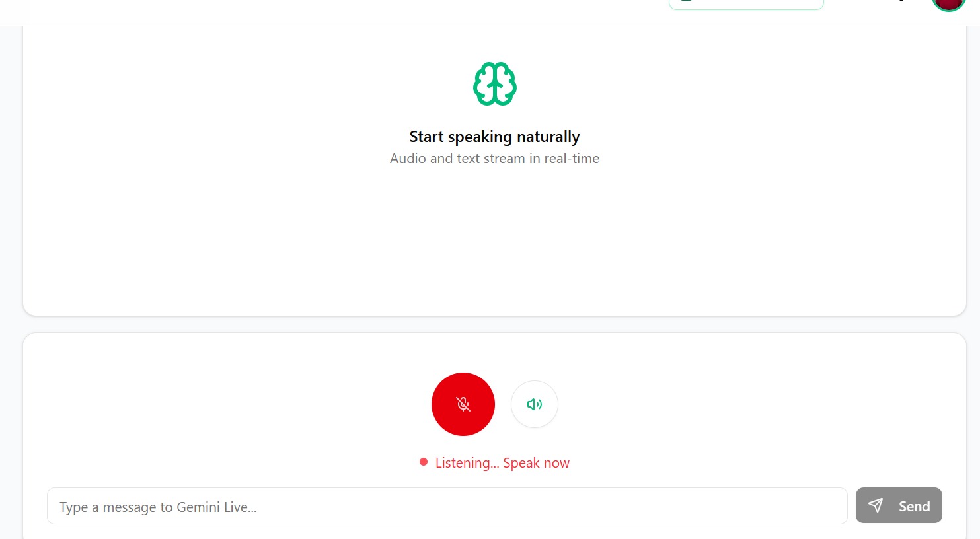Open the user profile avatar
The height and width of the screenshot is (539, 980).
[948, 3]
